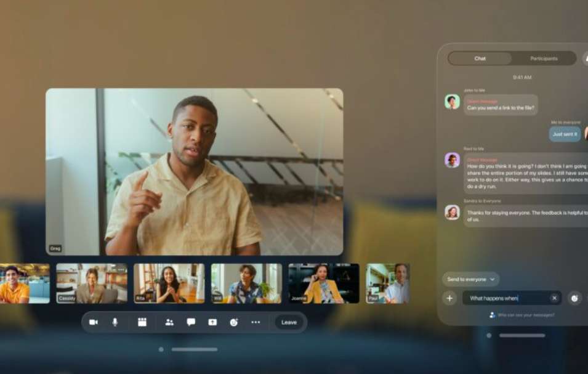Viewport: 588px width, 374px height.
Task: Expand the Send to everyone chevron arrow
Action: pos(493,279)
